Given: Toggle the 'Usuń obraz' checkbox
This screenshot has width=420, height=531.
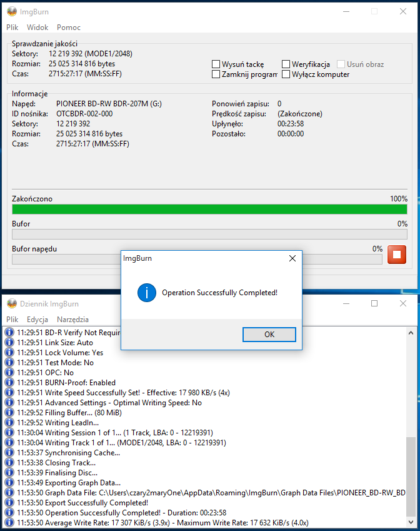Looking at the screenshot, I should 341,64.
